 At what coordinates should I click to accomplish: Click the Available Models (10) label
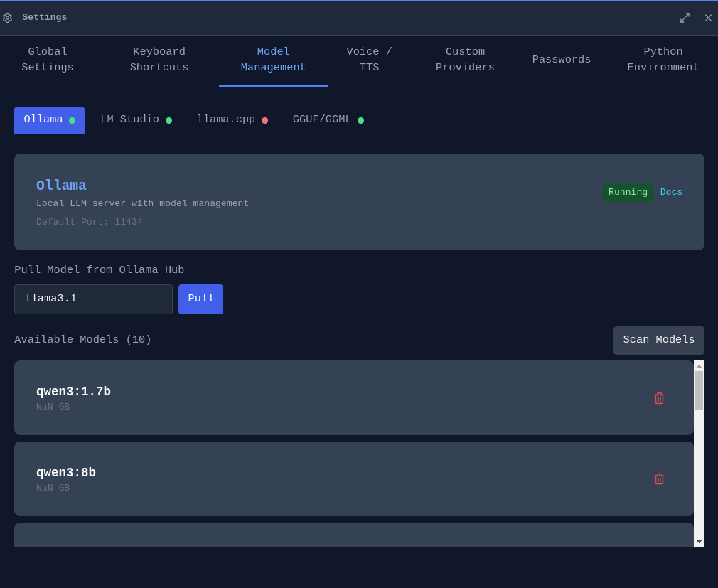[83, 340]
